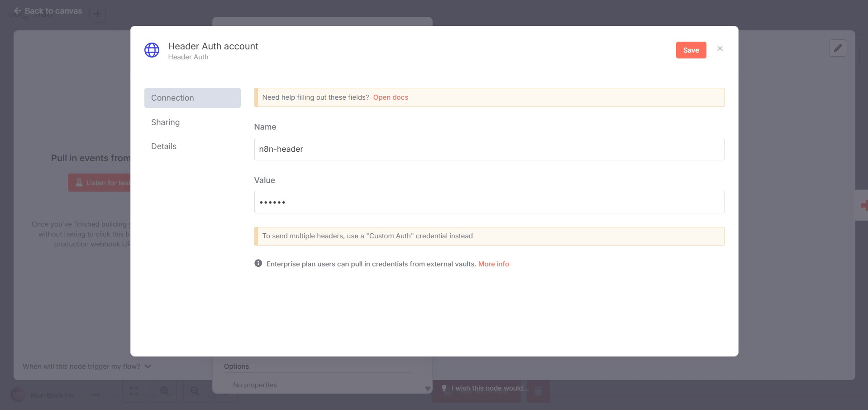
Task: Click the Options section label
Action: click(x=236, y=367)
